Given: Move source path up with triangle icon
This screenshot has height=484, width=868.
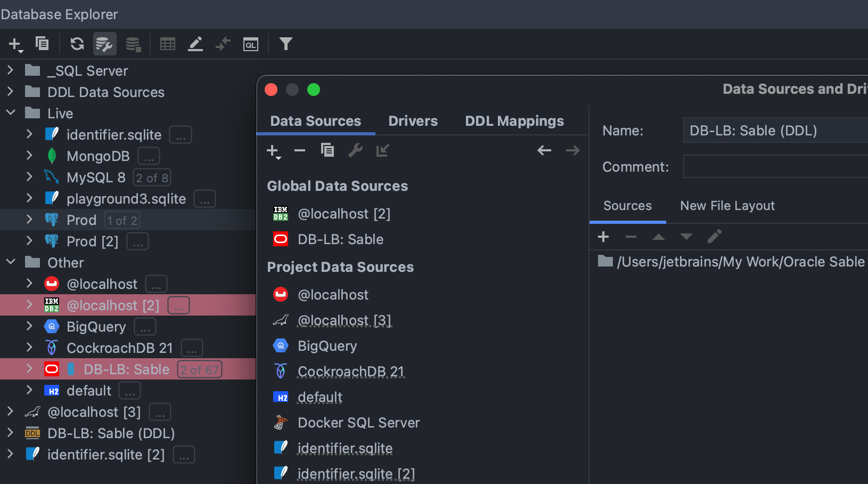Looking at the screenshot, I should (659, 237).
